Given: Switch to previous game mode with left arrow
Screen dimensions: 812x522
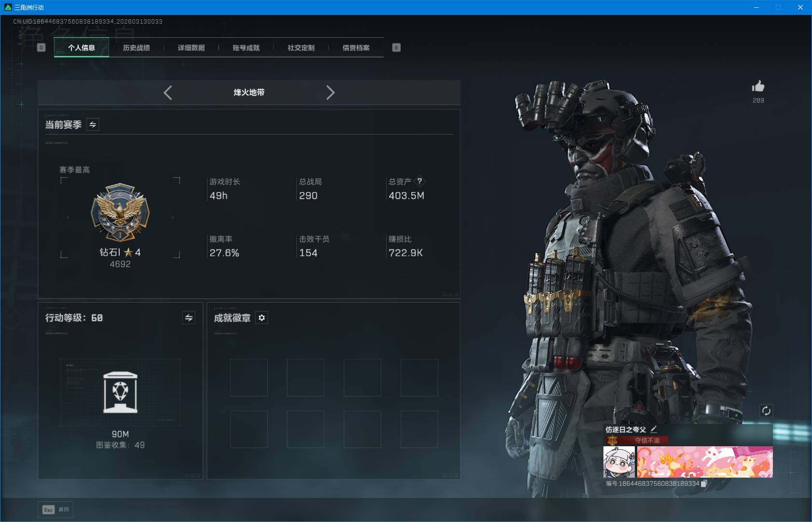Looking at the screenshot, I should (x=168, y=93).
